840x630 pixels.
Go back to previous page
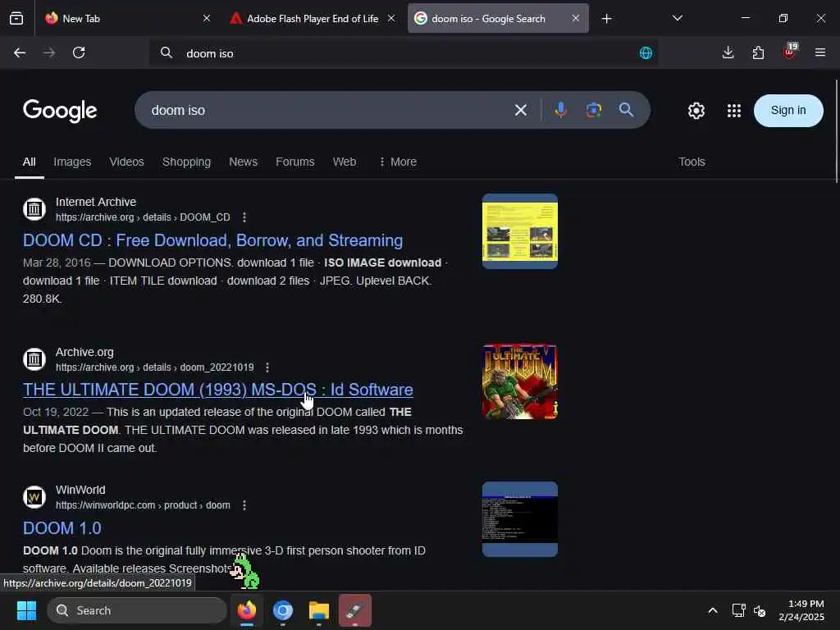coord(20,53)
